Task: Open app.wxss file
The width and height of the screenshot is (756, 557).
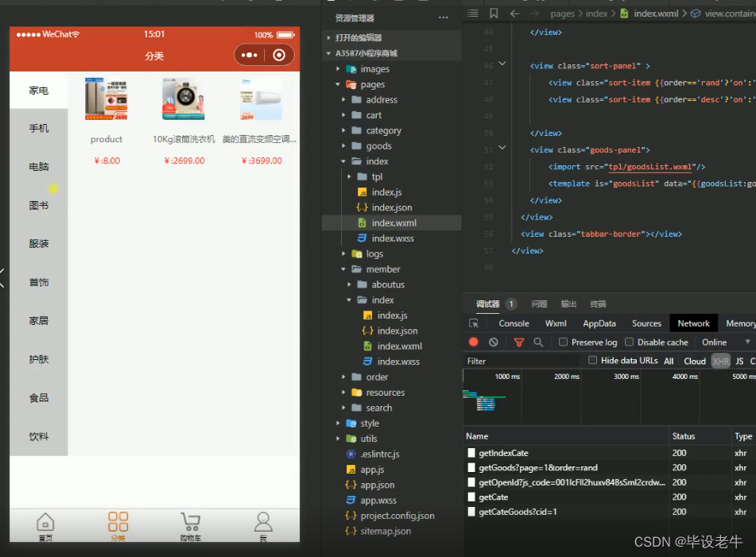Action: pyautogui.click(x=378, y=501)
